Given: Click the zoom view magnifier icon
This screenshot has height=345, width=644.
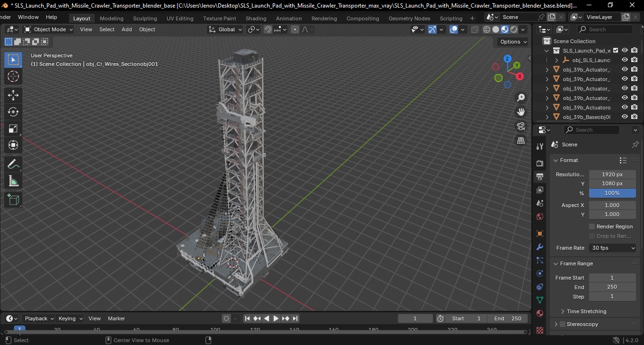Looking at the screenshot, I should click(521, 98).
